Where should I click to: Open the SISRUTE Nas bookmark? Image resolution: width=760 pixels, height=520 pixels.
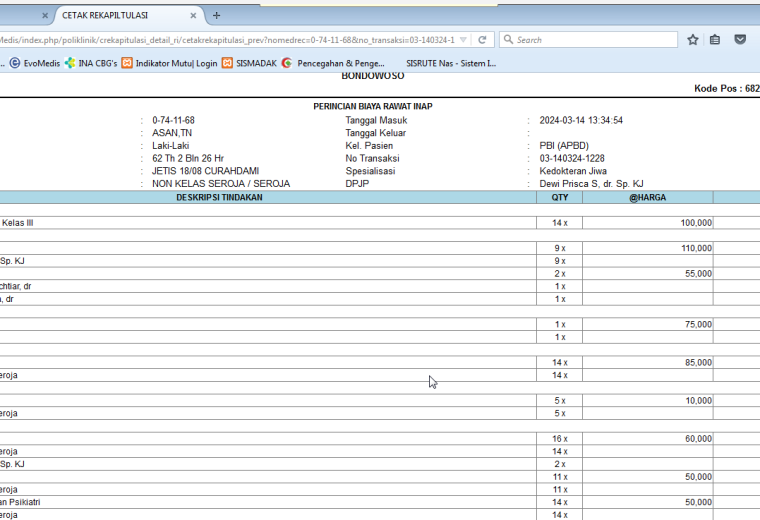coord(451,63)
